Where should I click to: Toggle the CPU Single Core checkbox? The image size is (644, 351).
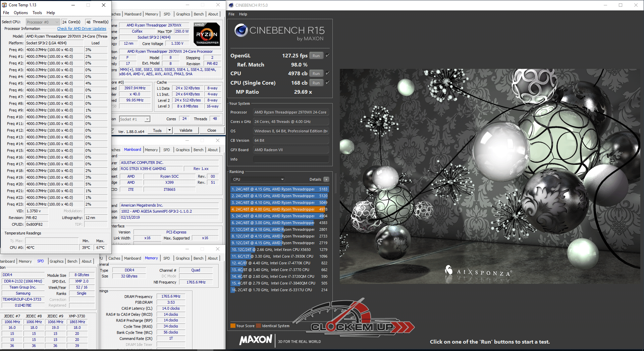pyautogui.click(x=328, y=83)
